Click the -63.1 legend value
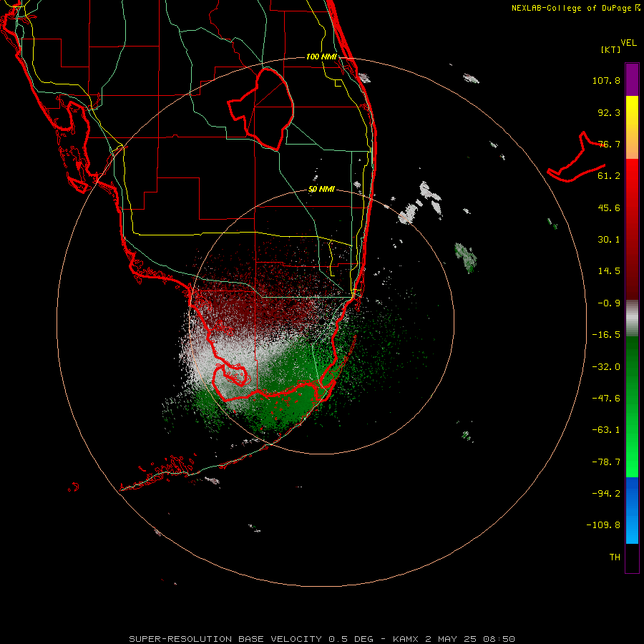Screen dimensions: 644x644 tap(606, 430)
